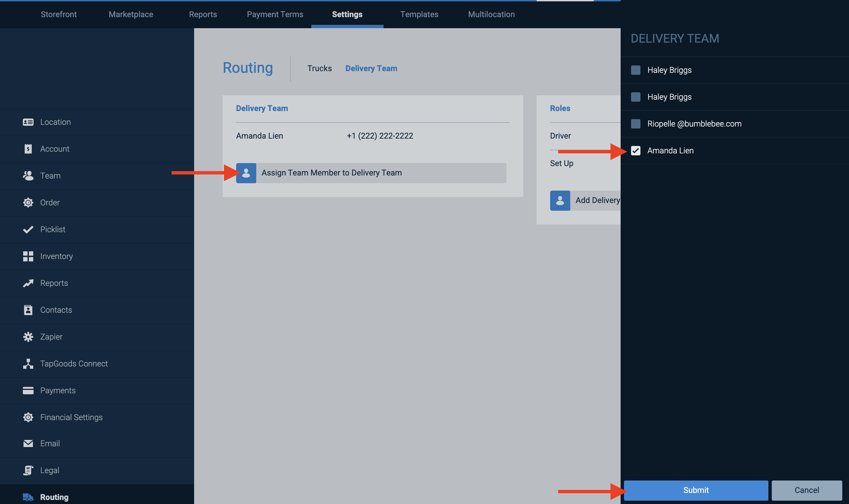Open Account settings in sidebar
The height and width of the screenshot is (504, 849).
97,149
